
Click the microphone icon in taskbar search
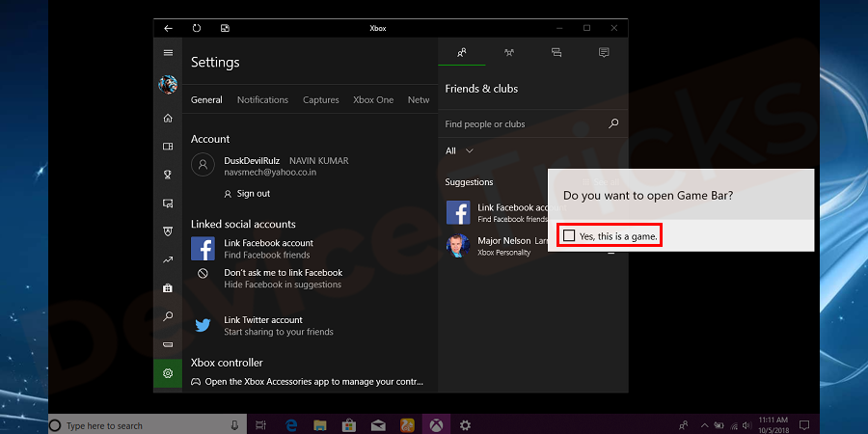(234, 425)
